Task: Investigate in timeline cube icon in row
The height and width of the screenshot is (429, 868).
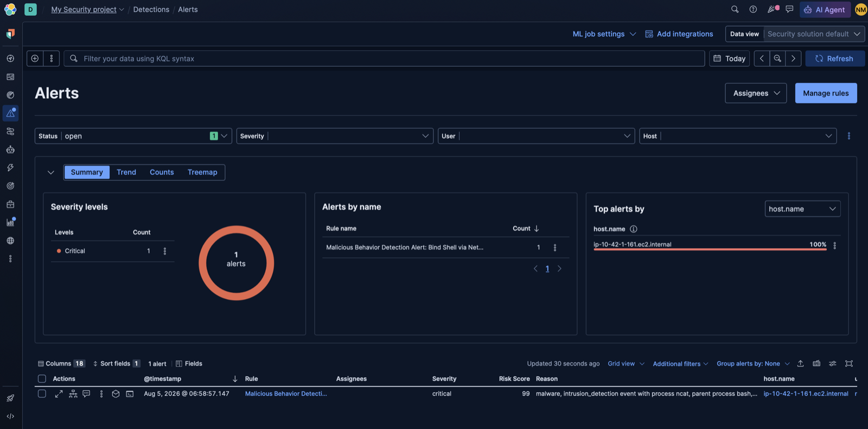Action: [x=116, y=394]
